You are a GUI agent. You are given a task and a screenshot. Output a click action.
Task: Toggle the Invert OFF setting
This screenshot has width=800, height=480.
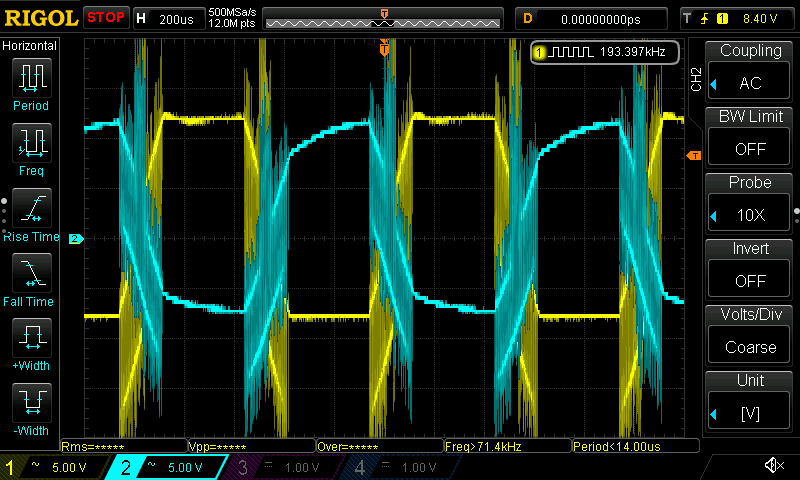pos(750,270)
